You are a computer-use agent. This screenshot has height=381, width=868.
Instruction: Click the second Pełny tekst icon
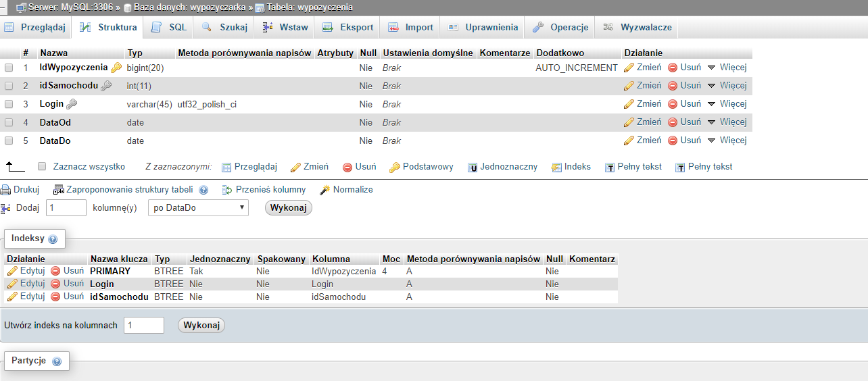[681, 168]
